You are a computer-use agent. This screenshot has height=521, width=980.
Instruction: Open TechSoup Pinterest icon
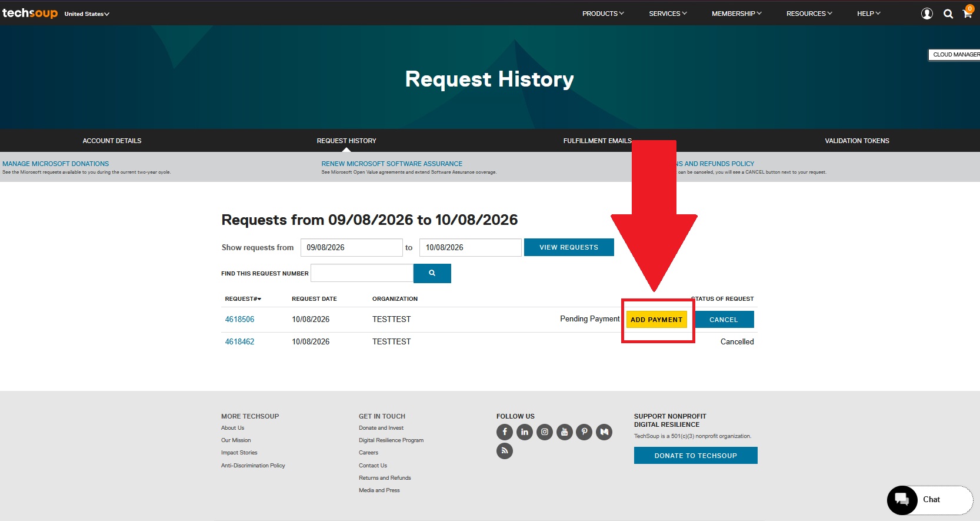[584, 432]
